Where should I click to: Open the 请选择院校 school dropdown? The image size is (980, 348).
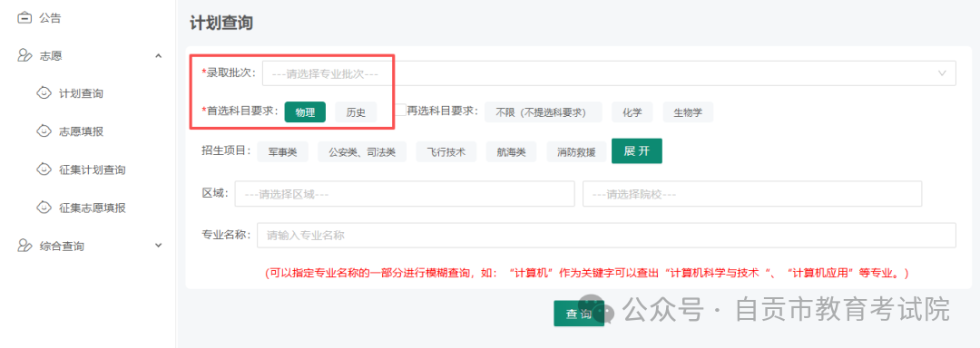coord(752,194)
